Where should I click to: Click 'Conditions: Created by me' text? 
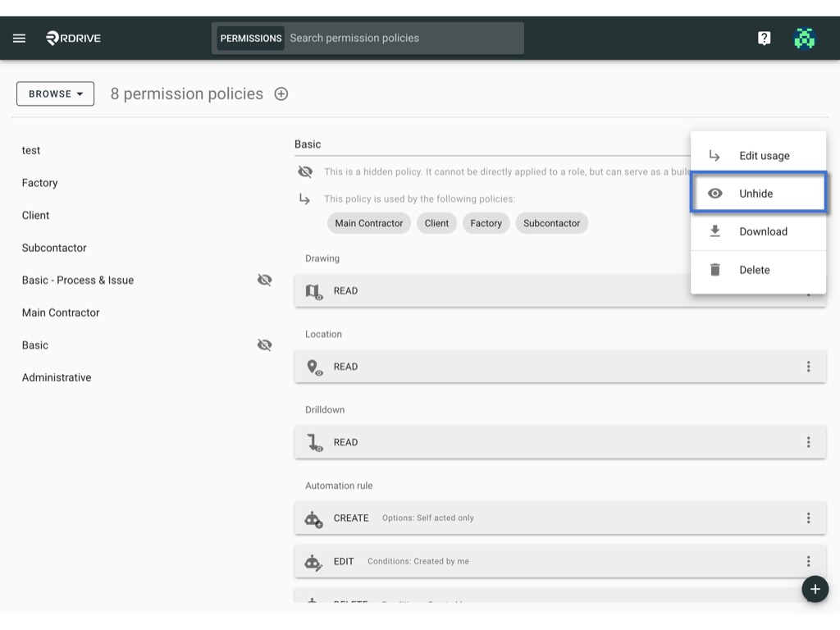point(418,561)
